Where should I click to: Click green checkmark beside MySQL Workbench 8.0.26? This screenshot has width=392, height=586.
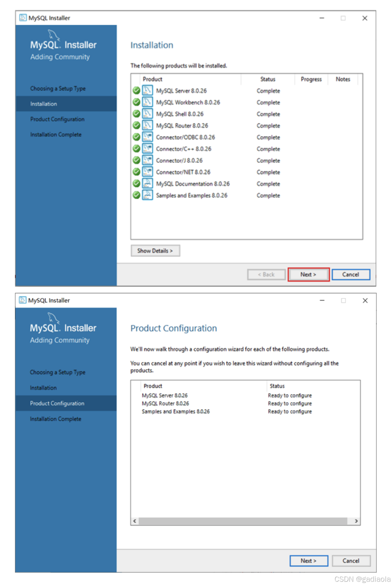[136, 102]
